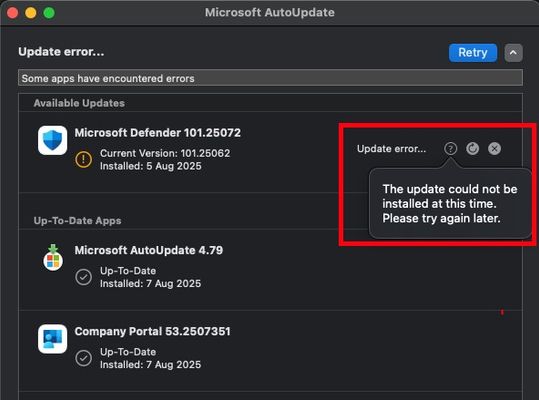Viewport: 539px width, 400px height.
Task: Click the Defender warning exclamation icon
Action: (83, 159)
